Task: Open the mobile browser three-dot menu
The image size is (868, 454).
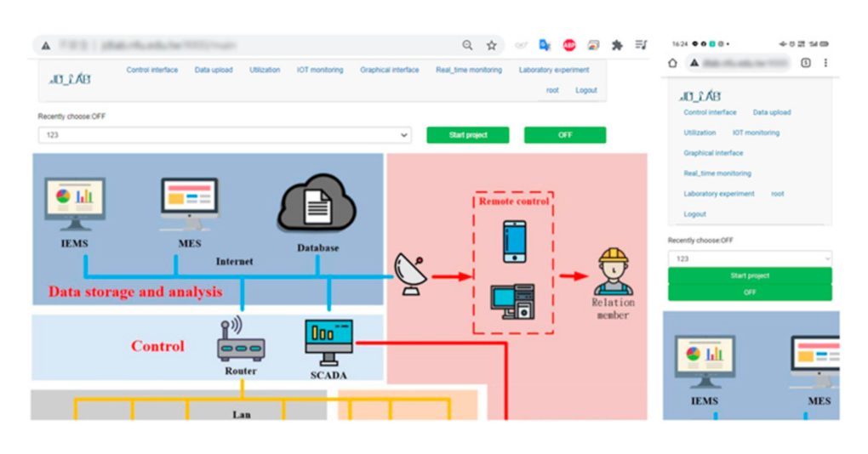Action: pos(825,63)
